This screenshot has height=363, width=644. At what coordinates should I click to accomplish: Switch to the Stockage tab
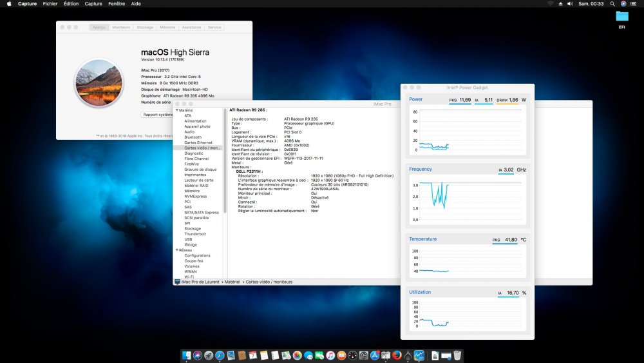point(145,27)
